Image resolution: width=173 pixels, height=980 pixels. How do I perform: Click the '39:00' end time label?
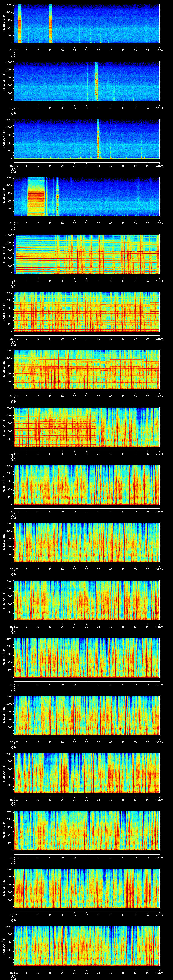(159, 972)
